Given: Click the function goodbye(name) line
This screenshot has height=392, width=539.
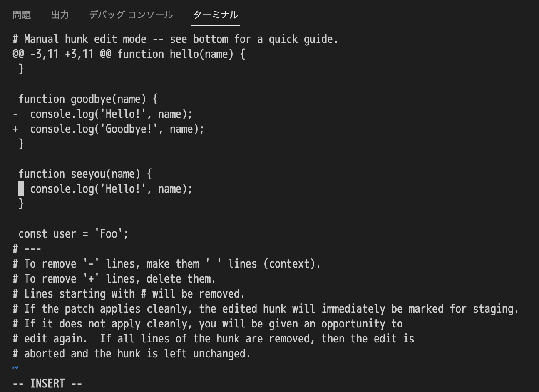Looking at the screenshot, I should click(88, 99).
